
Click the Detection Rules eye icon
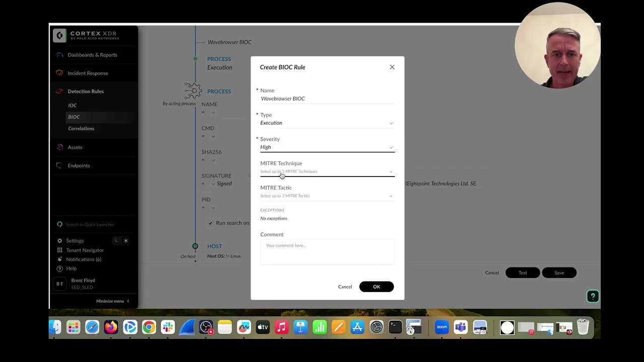[x=59, y=91]
